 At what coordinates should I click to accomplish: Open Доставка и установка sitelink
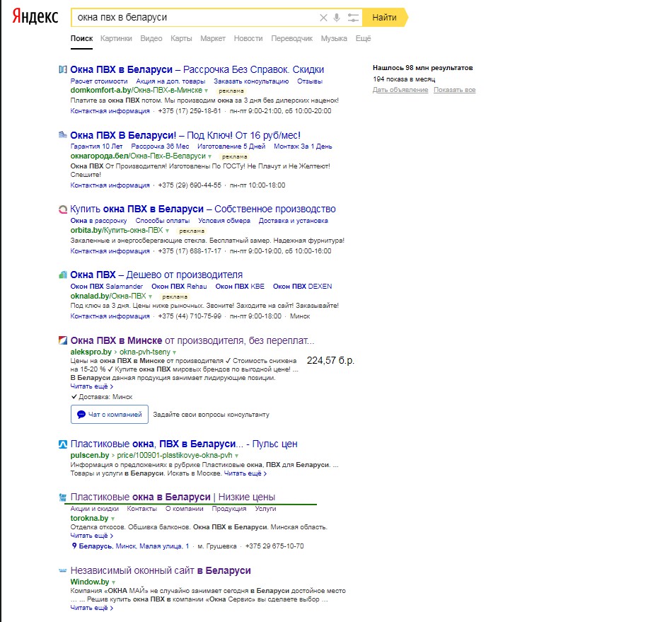(293, 220)
